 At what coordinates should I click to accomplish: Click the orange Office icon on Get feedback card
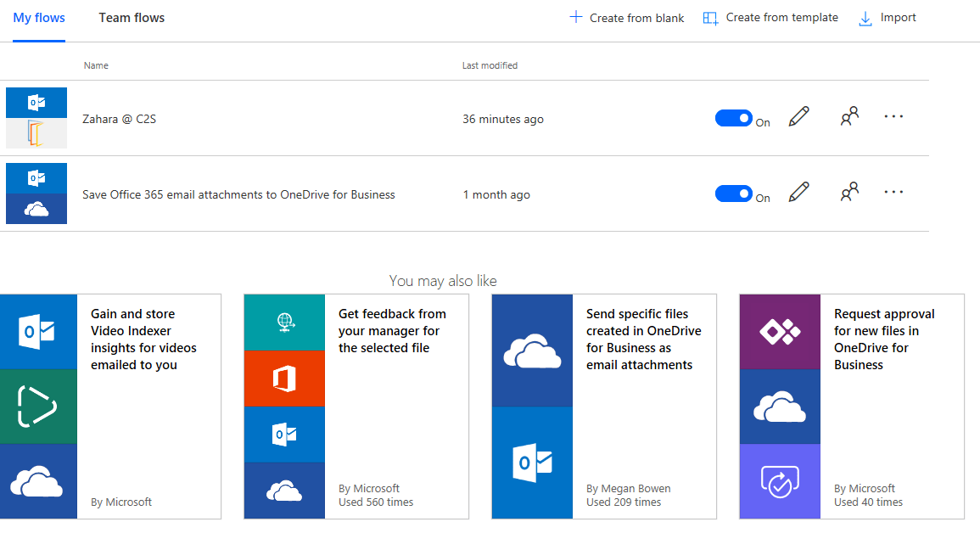284,379
